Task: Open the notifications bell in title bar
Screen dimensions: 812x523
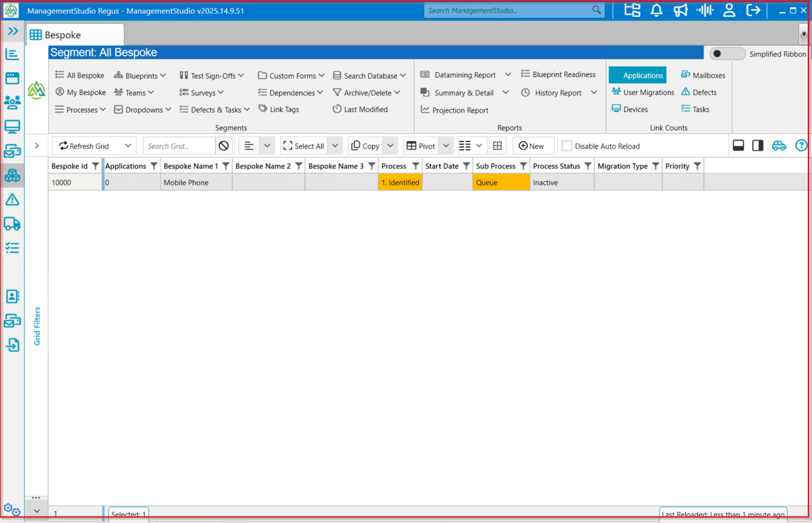Action: click(x=656, y=10)
